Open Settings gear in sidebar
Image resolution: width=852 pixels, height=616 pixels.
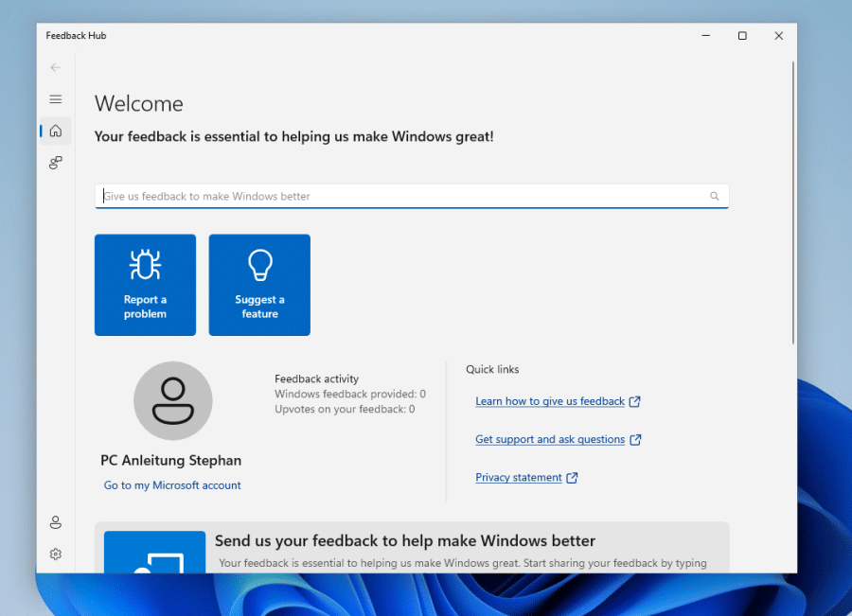click(x=56, y=554)
